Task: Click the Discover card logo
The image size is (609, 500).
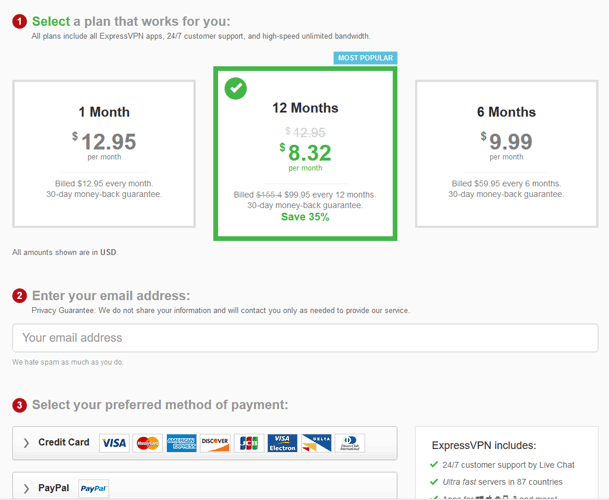Action: click(215, 443)
